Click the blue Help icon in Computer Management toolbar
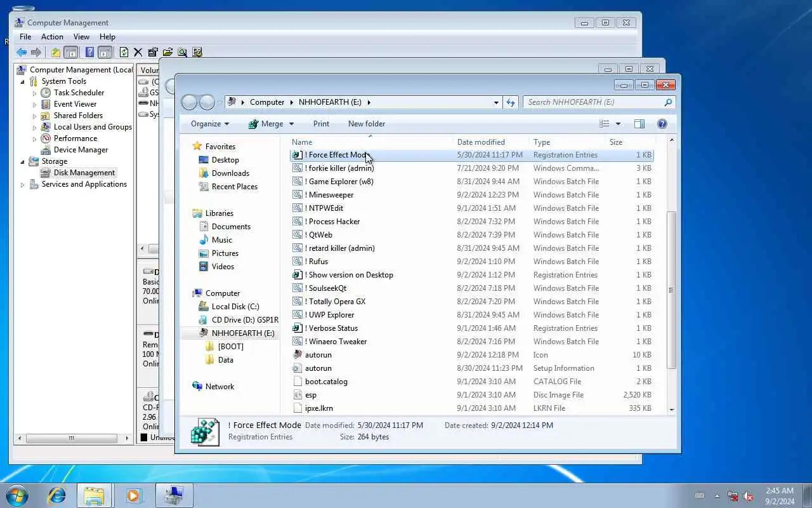Image resolution: width=812 pixels, height=508 pixels. [89, 53]
